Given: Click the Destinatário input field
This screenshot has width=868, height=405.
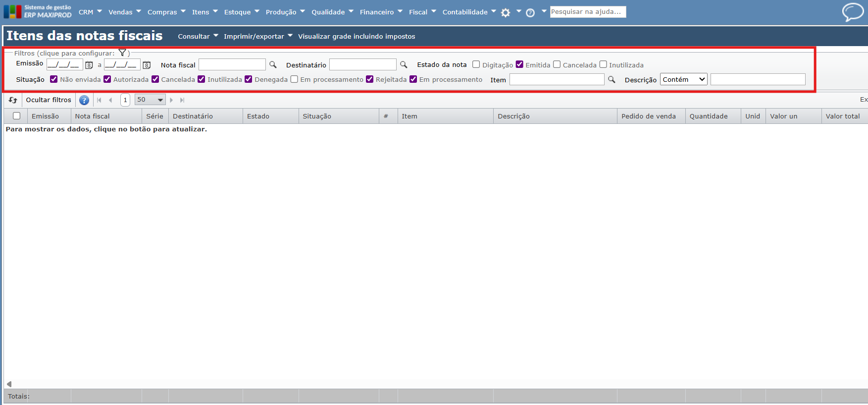Looking at the screenshot, I should 363,64.
